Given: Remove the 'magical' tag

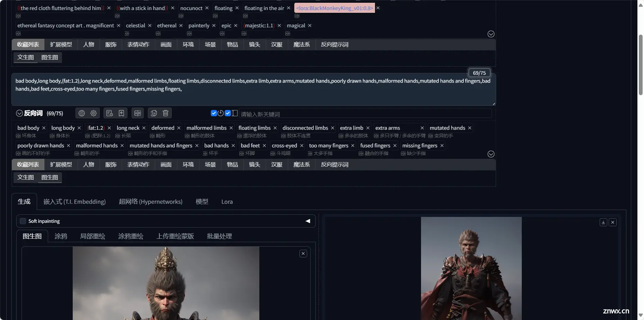Looking at the screenshot, I should tap(310, 26).
